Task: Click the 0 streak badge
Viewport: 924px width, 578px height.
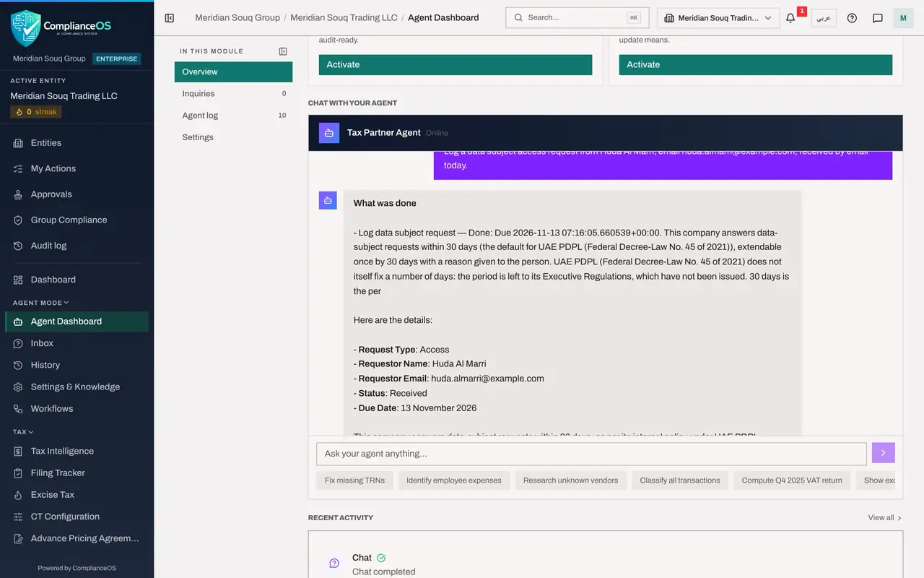Action: 36,112
